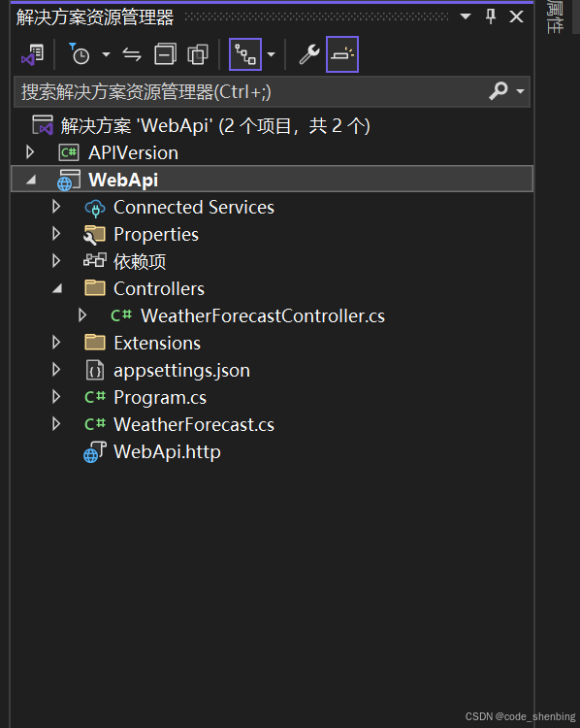Viewport: 580px width, 728px height.
Task: Select the APIVersion project
Action: (133, 152)
